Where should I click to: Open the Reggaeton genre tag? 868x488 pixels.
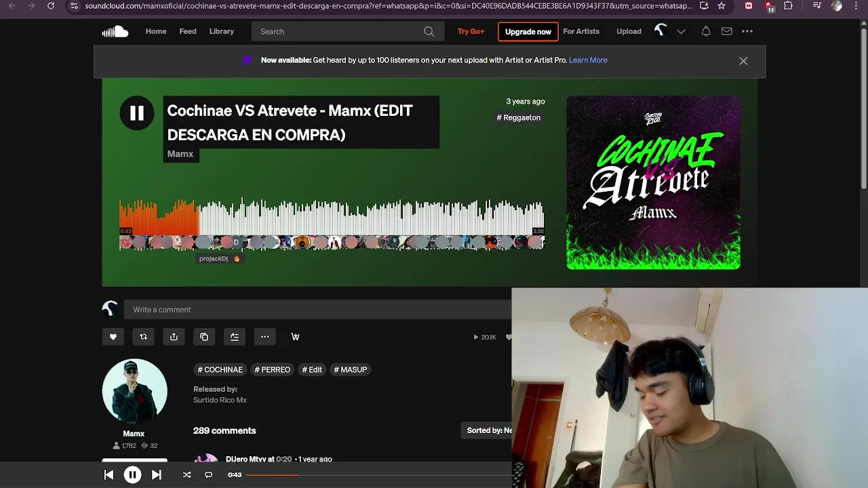coord(519,118)
